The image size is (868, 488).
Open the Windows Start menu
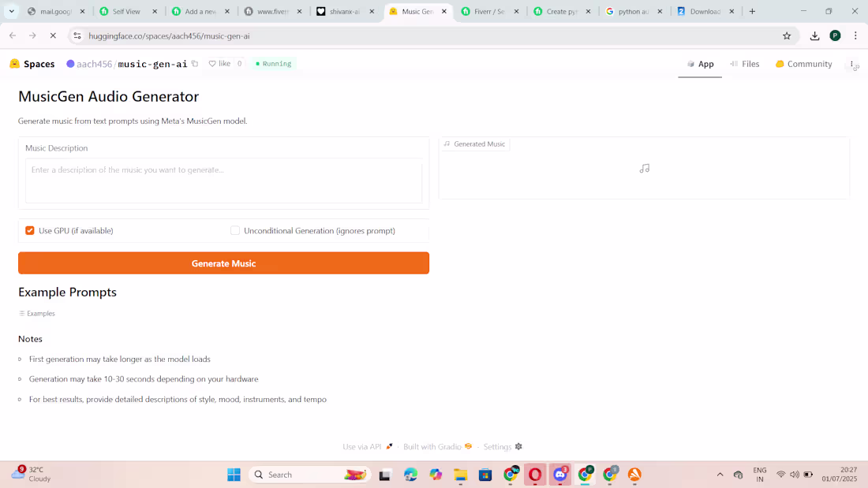pos(234,475)
